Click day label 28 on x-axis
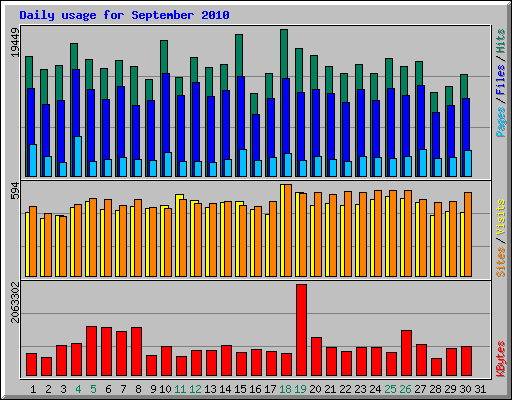The height and width of the screenshot is (400, 512). coord(435,389)
